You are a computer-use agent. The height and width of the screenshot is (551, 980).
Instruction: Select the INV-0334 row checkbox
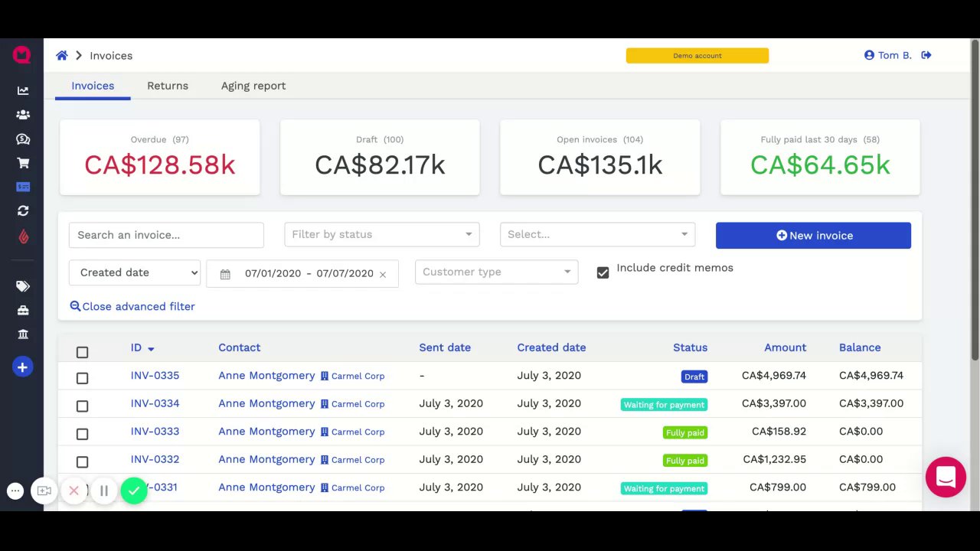[x=83, y=406]
